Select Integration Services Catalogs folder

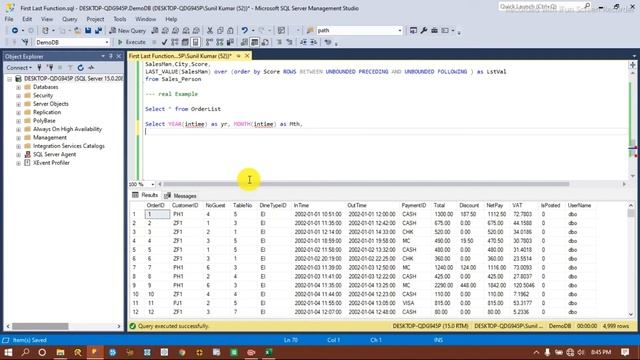(69, 146)
